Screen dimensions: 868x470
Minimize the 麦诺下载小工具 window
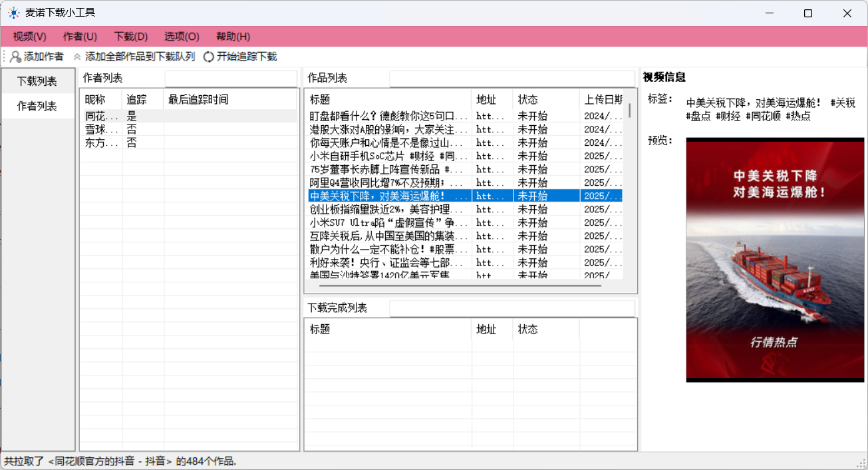pyautogui.click(x=769, y=13)
